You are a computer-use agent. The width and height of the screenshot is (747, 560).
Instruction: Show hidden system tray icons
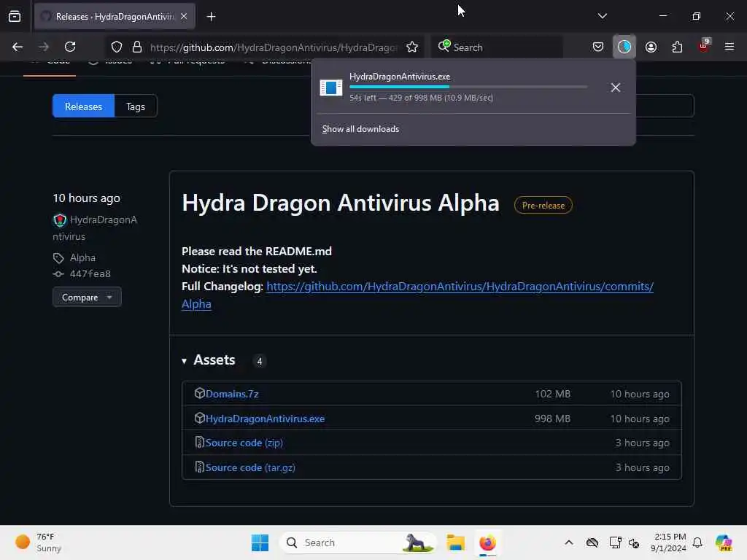point(569,542)
